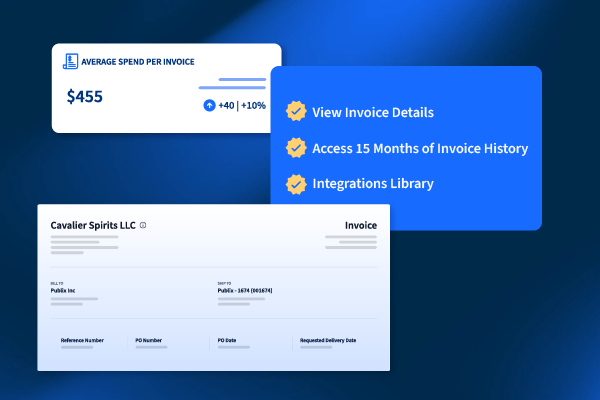Click the Publix - 1674 ship-to entry
Image resolution: width=600 pixels, height=400 pixels.
coord(245,291)
